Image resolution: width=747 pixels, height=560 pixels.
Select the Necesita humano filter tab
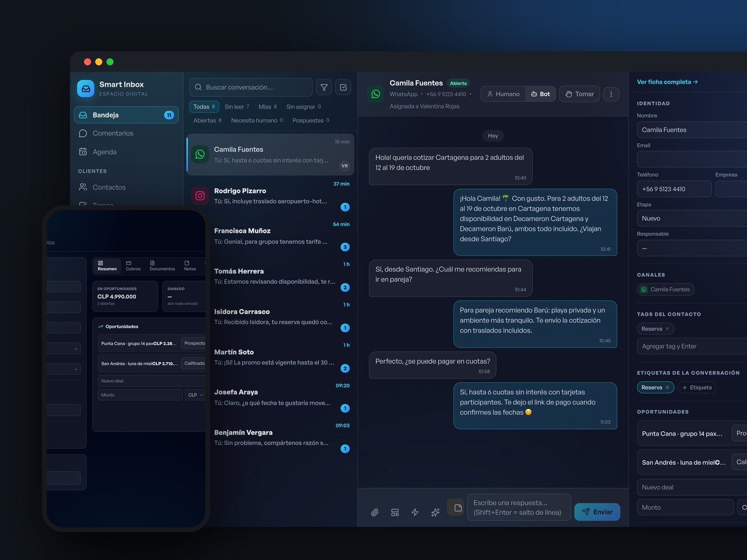click(x=257, y=120)
